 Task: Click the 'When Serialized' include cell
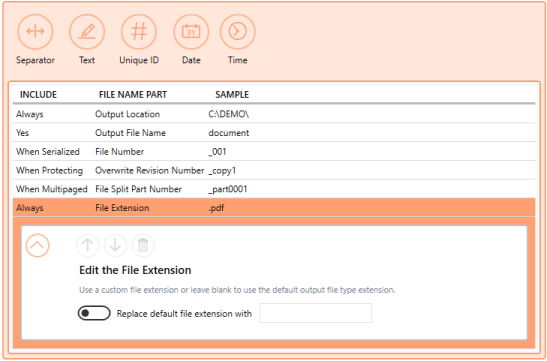point(48,152)
